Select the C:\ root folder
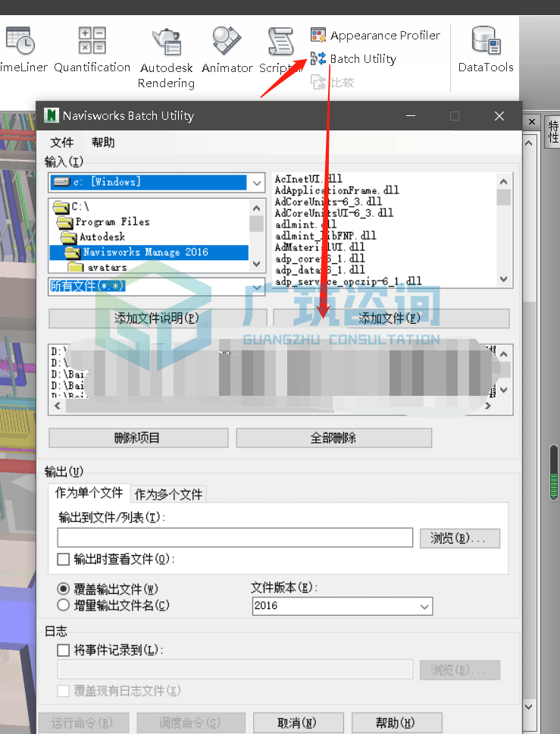Screen dimensions: 560x734 (71, 206)
